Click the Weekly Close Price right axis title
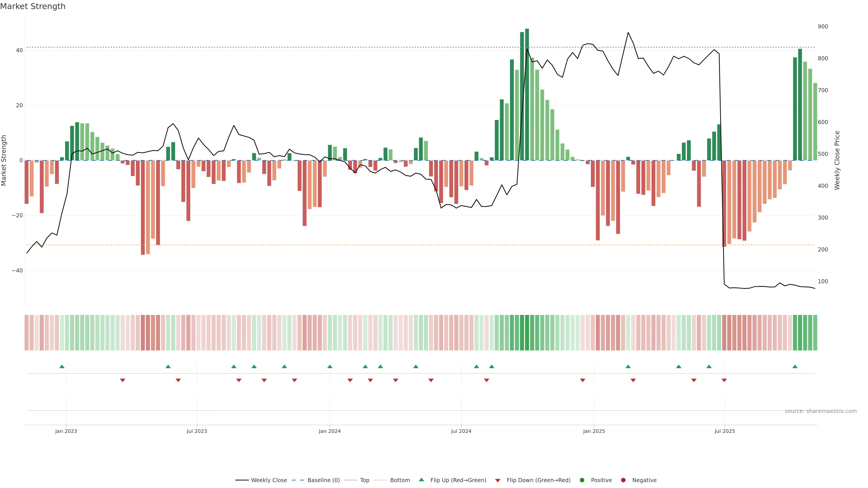868x488 pixels. click(x=837, y=160)
